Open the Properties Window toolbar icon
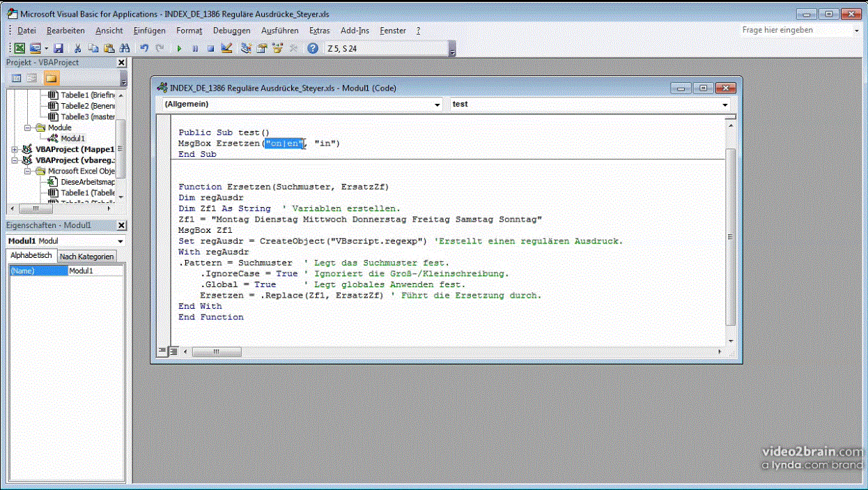This screenshot has height=490, width=868. point(262,48)
